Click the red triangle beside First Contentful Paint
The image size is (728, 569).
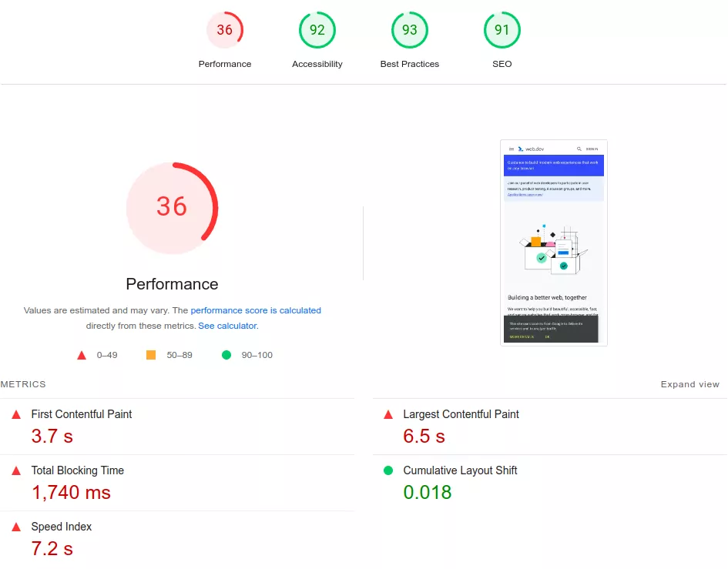click(x=16, y=414)
